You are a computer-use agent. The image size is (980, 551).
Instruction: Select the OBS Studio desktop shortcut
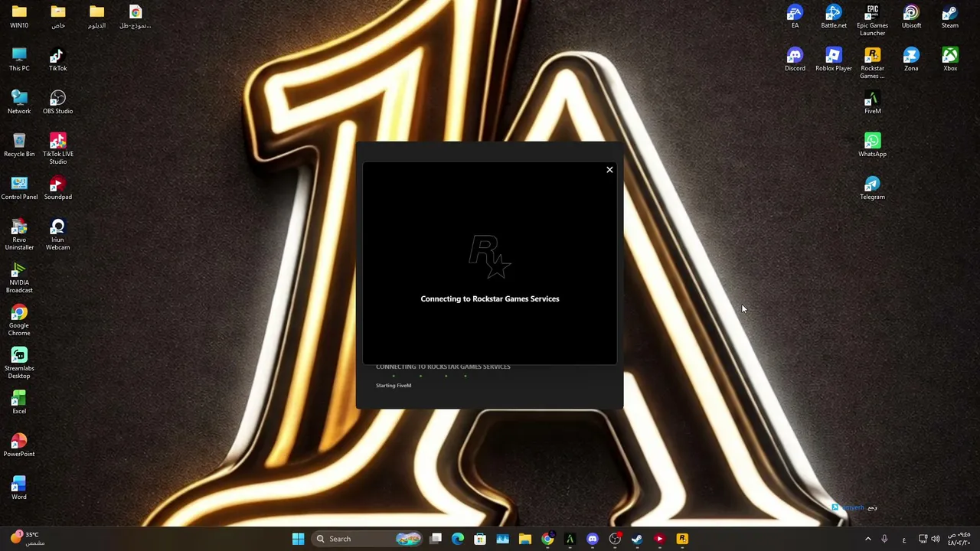point(58,103)
